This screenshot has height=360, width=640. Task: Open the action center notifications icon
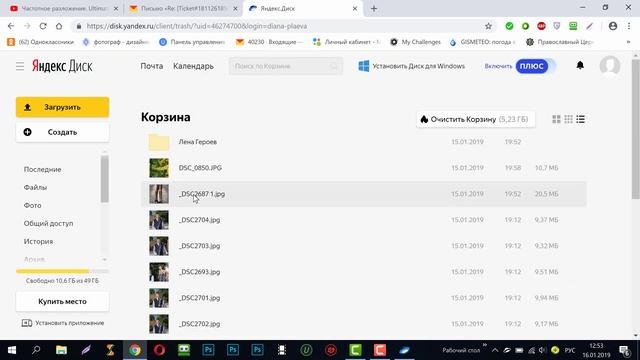[624, 350]
